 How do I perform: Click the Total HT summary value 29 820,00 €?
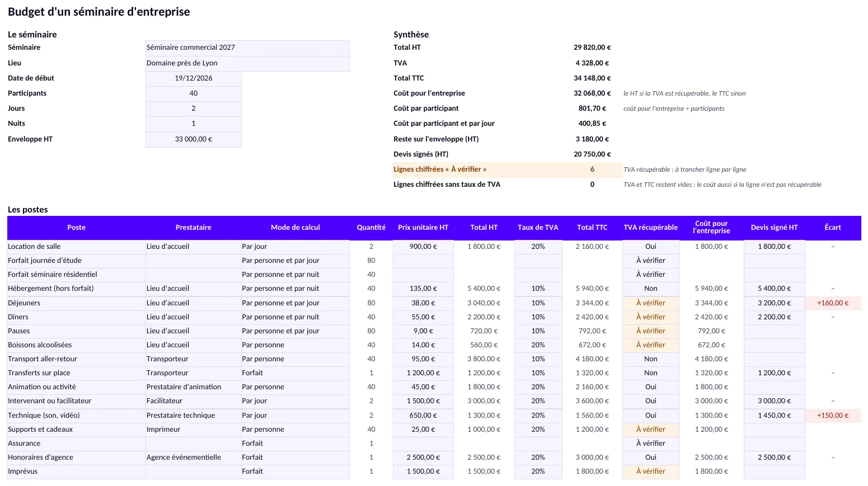[592, 48]
